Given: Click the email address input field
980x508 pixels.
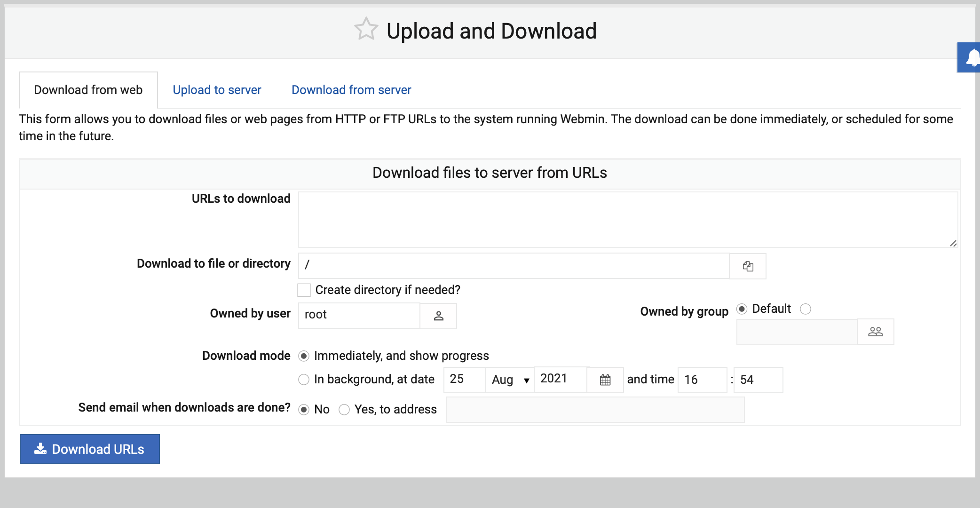Looking at the screenshot, I should pos(595,410).
